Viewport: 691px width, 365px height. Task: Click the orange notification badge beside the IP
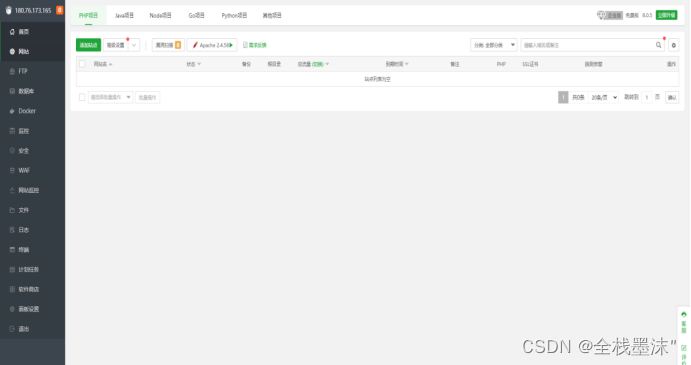click(59, 10)
